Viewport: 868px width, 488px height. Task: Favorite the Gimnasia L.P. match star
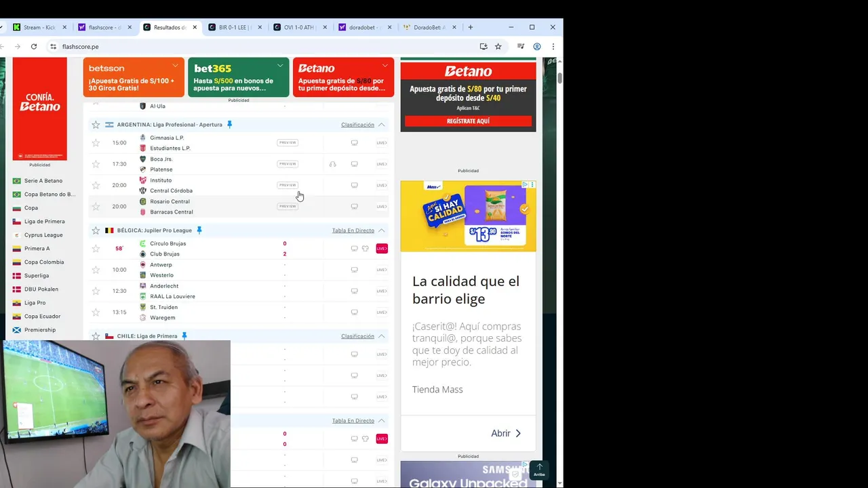pyautogui.click(x=96, y=143)
